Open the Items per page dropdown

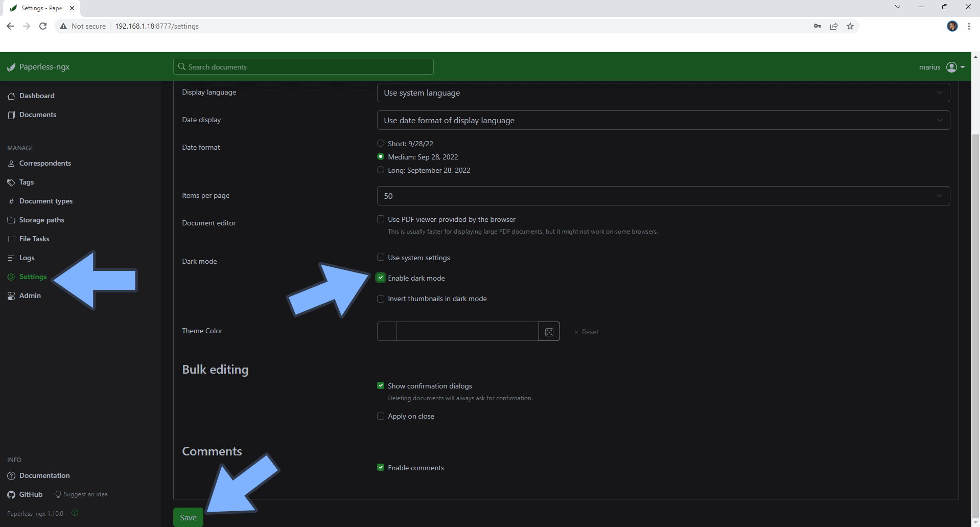pos(663,196)
